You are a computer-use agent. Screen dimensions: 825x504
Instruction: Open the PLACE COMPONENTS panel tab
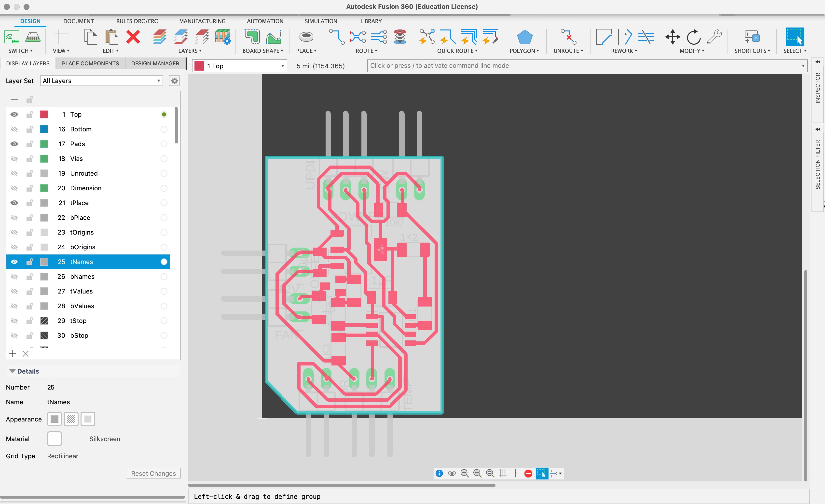[x=90, y=63]
